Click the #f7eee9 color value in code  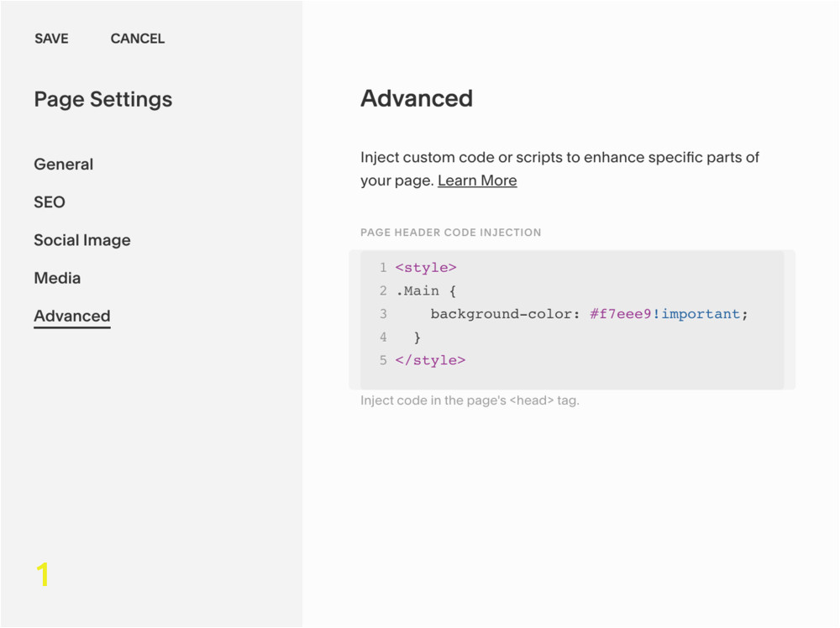[x=621, y=314]
